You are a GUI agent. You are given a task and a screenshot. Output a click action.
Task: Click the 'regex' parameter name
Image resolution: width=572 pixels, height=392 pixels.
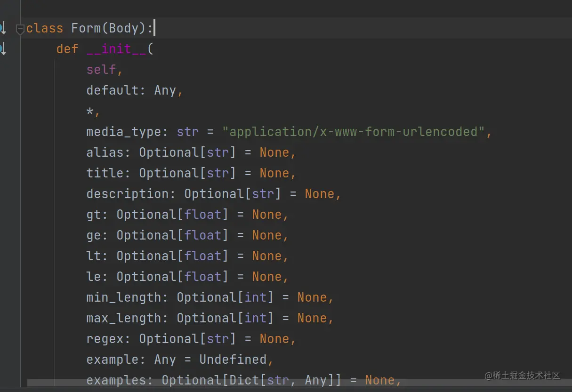tap(105, 339)
